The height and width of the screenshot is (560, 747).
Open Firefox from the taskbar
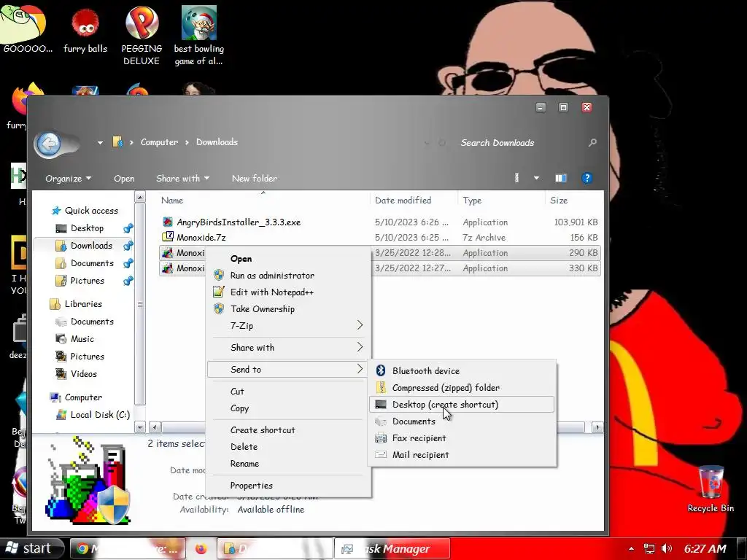point(201,549)
